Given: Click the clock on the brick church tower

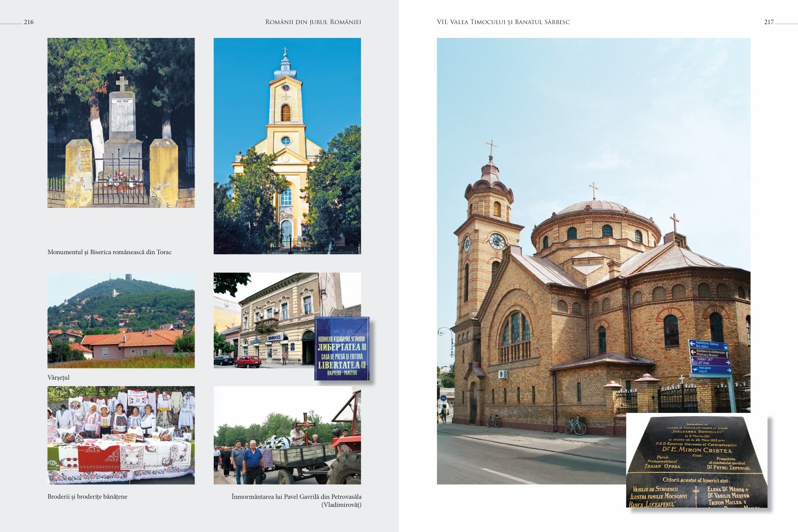Looking at the screenshot, I should pyautogui.click(x=497, y=241).
